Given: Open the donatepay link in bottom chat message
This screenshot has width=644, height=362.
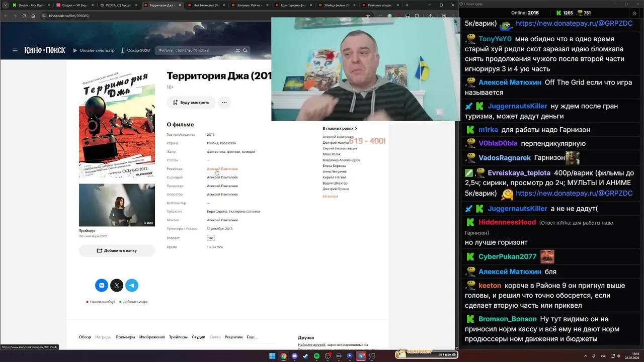Looking at the screenshot, I should 574,193.
